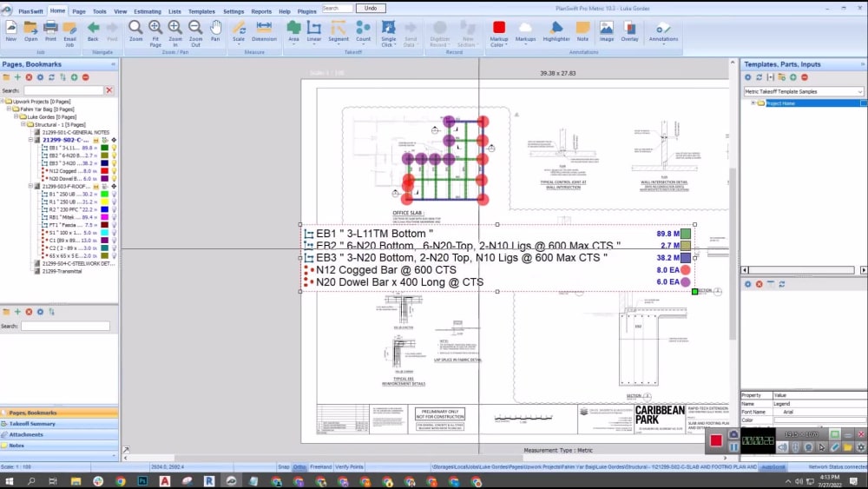
Task: Select the Pan hand tool
Action: (215, 31)
